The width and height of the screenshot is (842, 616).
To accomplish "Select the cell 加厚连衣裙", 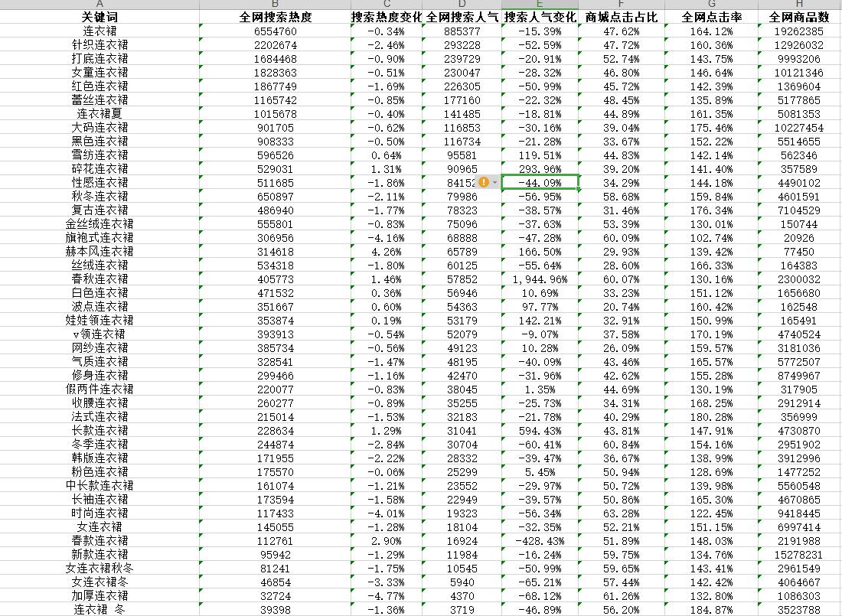I will (100, 596).
